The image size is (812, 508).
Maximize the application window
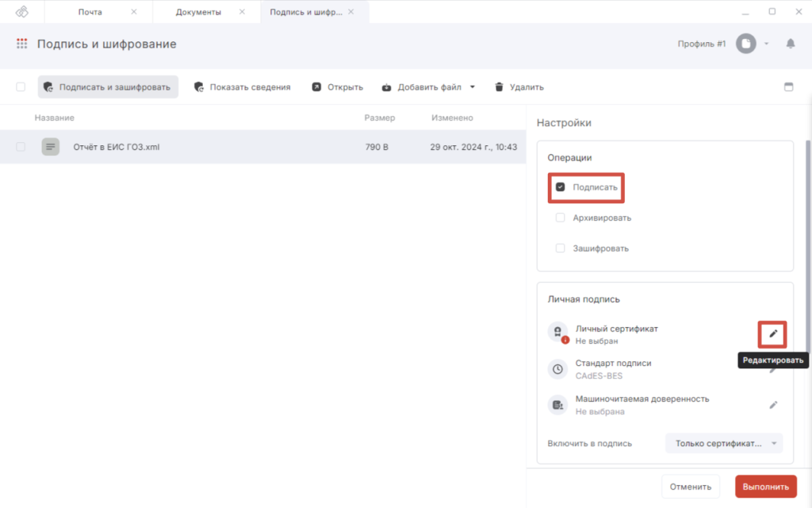(x=772, y=11)
